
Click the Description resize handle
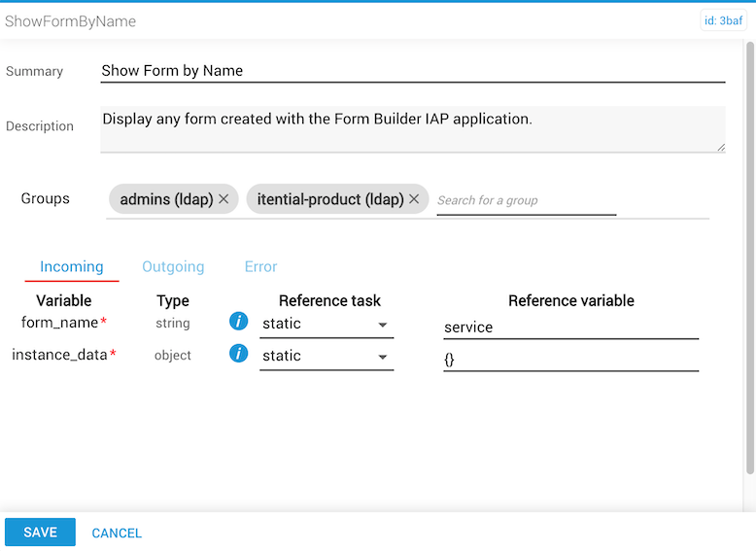pos(720,147)
